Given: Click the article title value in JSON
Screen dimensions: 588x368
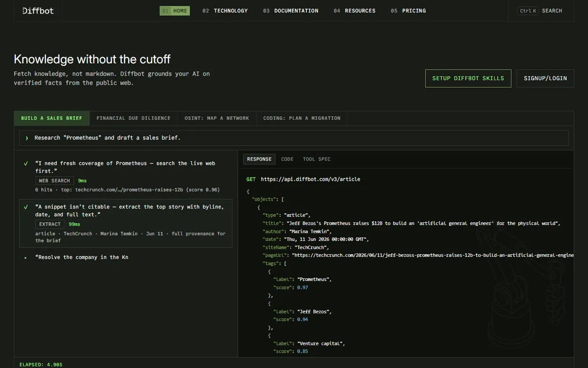Looking at the screenshot, I should [423, 224].
